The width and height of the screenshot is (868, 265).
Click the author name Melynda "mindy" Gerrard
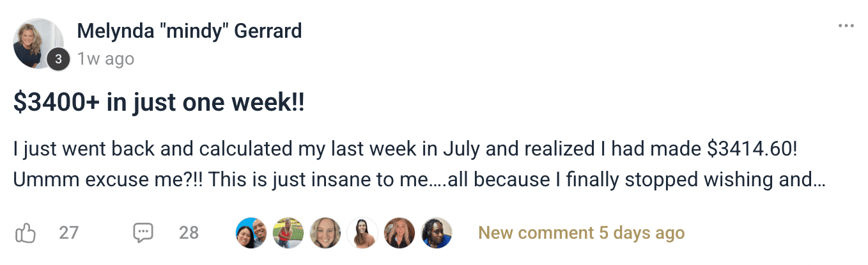[189, 31]
